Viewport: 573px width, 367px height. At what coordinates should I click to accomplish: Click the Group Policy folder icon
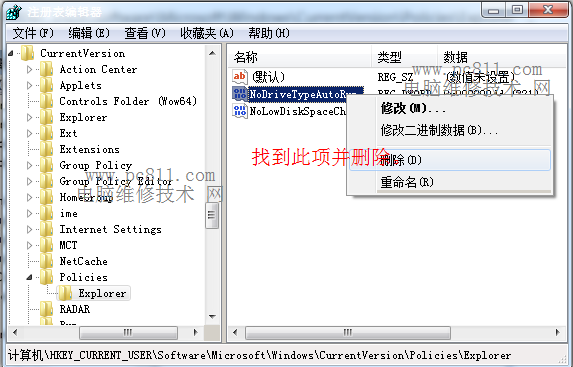click(x=46, y=166)
